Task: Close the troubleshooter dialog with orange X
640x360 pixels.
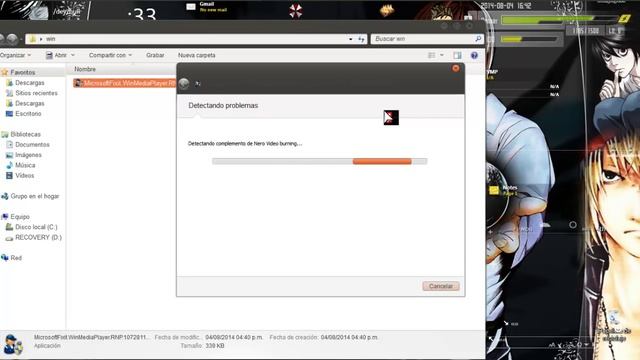Action: pyautogui.click(x=456, y=68)
